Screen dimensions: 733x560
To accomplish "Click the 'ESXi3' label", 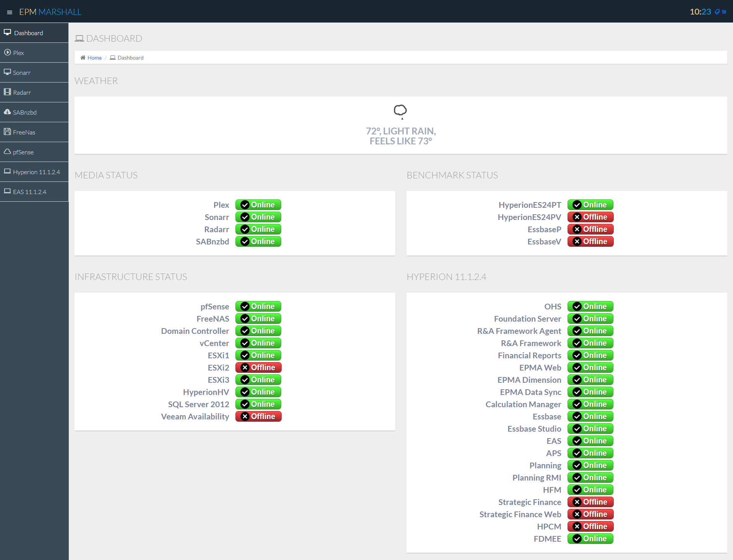I will pyautogui.click(x=219, y=380).
